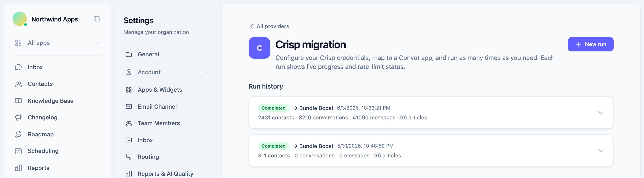Click the Crisp migration title
The height and width of the screenshot is (178, 644).
click(x=311, y=45)
